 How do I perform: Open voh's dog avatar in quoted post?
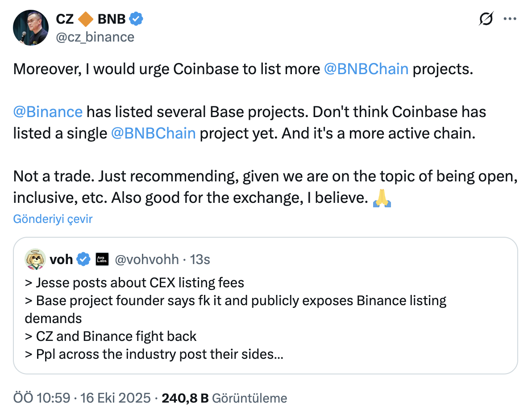click(34, 259)
